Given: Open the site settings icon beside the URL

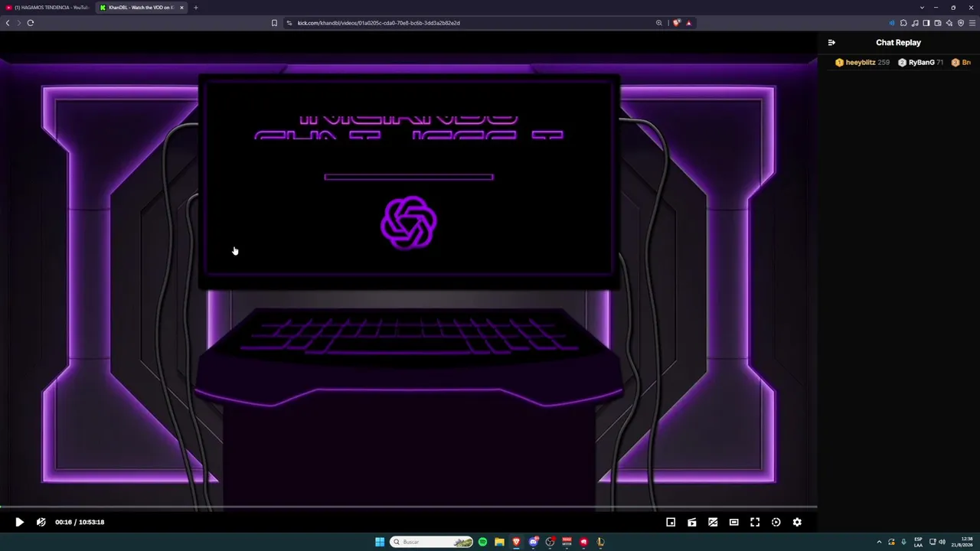Looking at the screenshot, I should click(x=289, y=23).
